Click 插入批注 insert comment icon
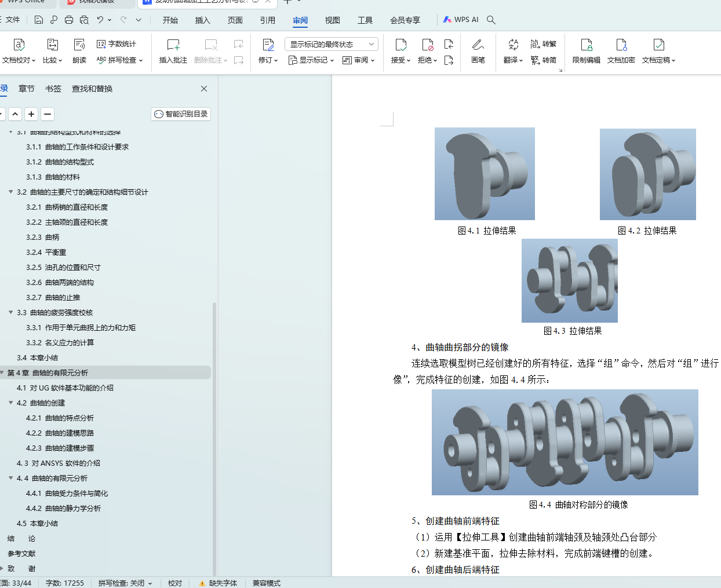Screen dimensions: 721x588 pyautogui.click(x=173, y=45)
